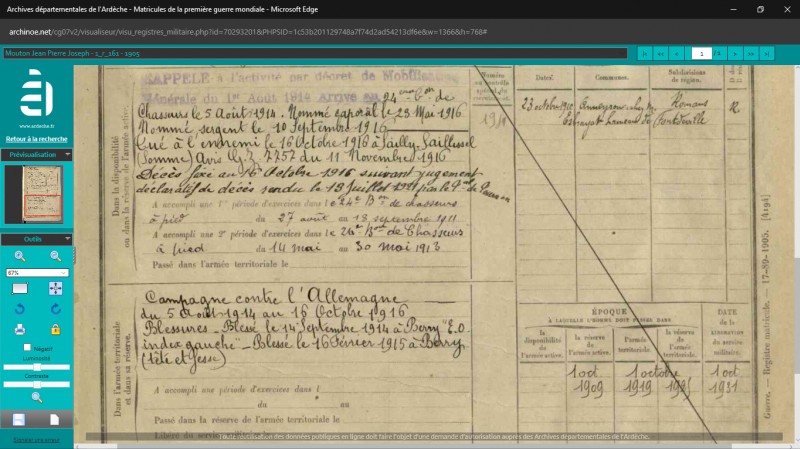
Task: Go to the first page button
Action: pos(644,54)
